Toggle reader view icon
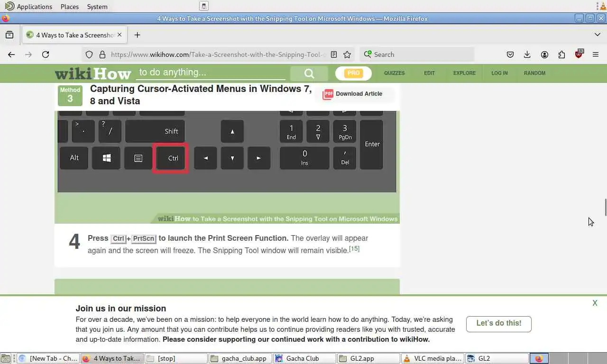This screenshot has width=607, height=364. coord(334,55)
